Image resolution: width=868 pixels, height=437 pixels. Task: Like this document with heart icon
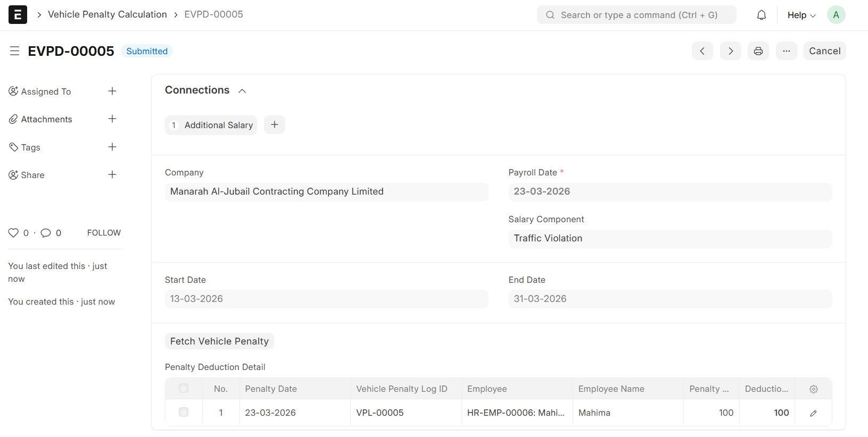pos(13,233)
